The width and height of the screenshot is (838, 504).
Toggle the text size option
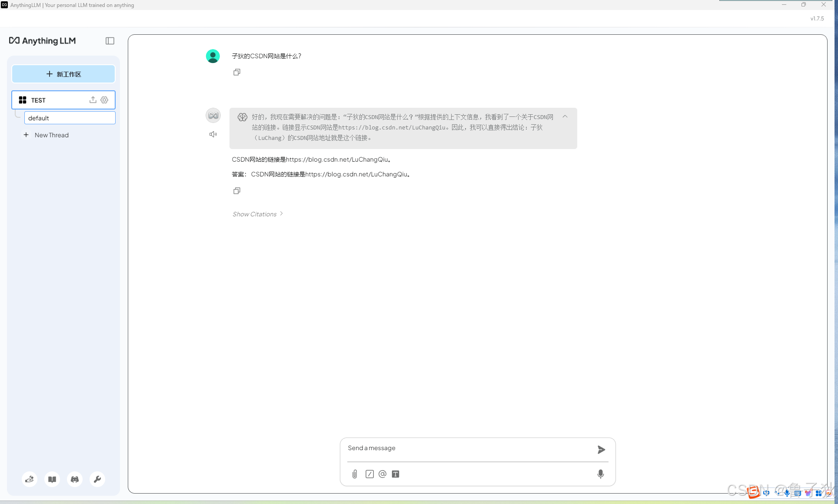point(396,474)
